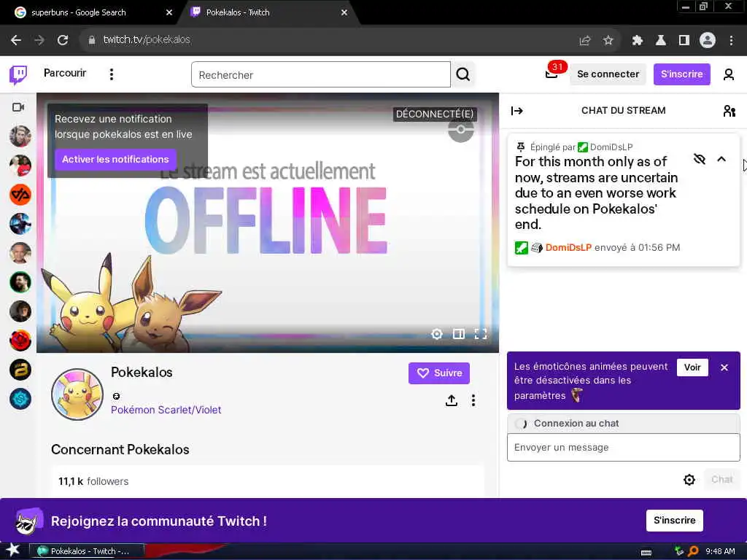747x560 pixels.
Task: Open the keyboard icon in the system tray
Action: 646,552
